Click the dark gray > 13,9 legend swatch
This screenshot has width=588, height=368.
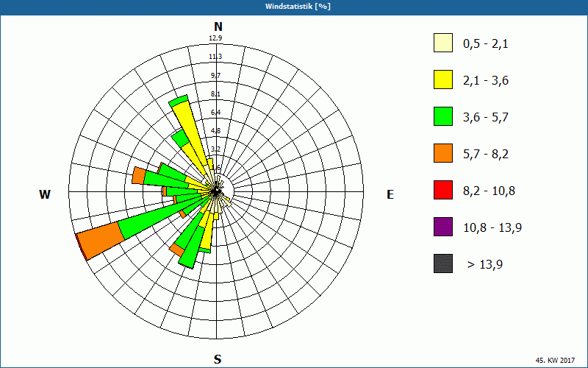pos(443,263)
